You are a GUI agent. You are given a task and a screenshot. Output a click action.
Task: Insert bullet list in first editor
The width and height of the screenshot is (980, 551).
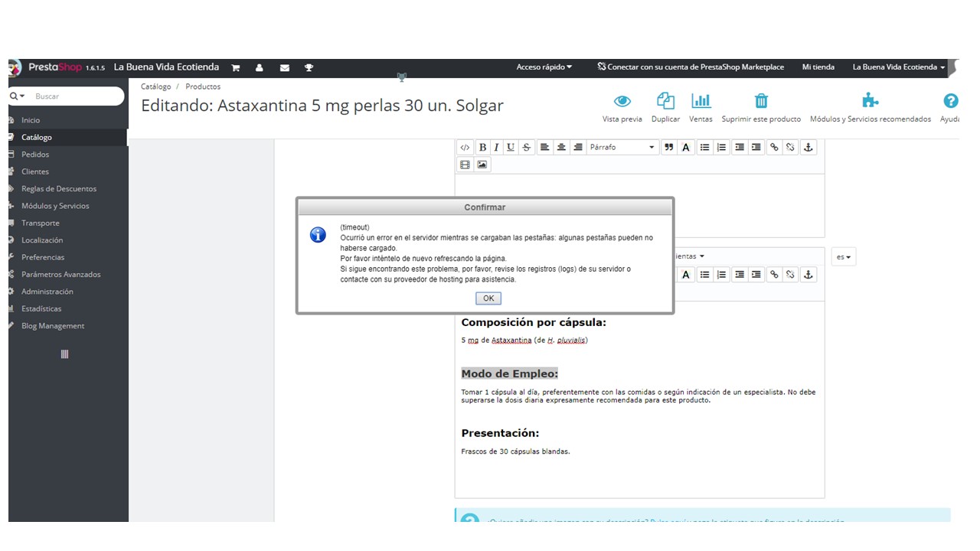(x=704, y=148)
